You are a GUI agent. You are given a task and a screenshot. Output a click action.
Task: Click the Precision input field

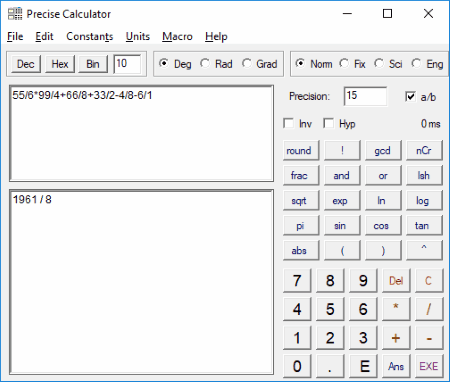[365, 96]
